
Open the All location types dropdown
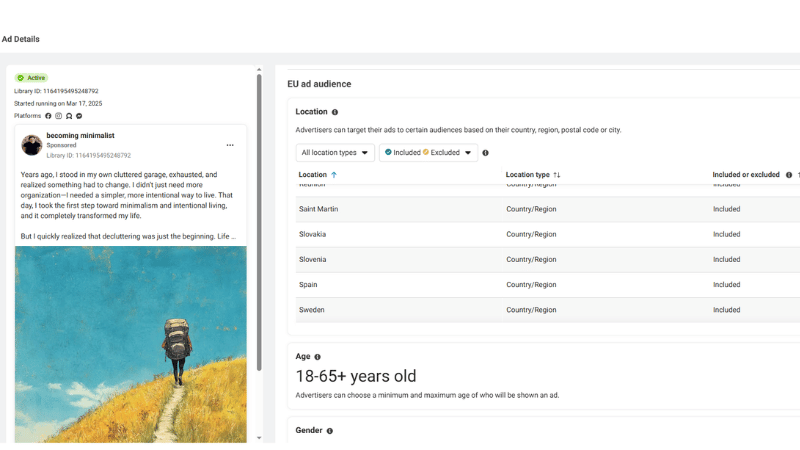(x=335, y=153)
